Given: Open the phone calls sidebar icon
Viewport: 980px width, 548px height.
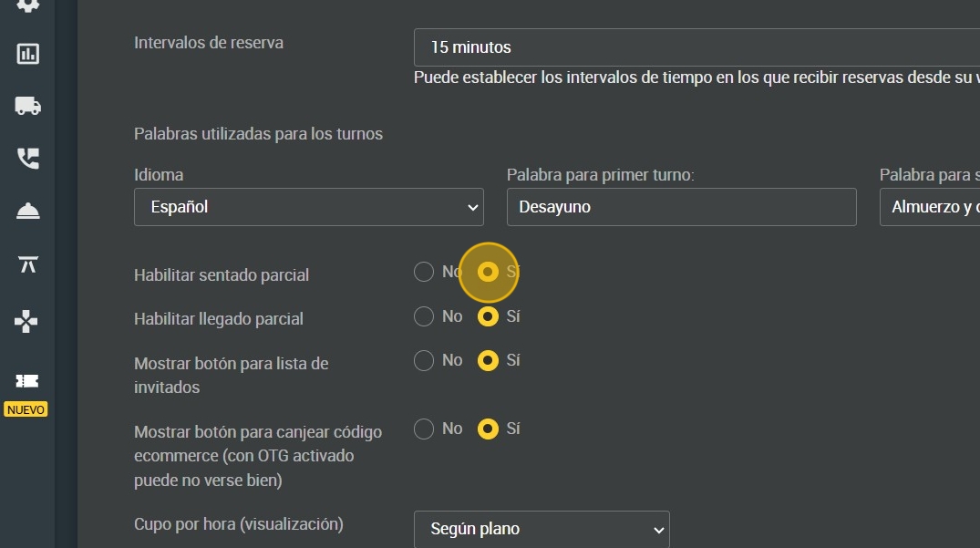Looking at the screenshot, I should click(27, 159).
